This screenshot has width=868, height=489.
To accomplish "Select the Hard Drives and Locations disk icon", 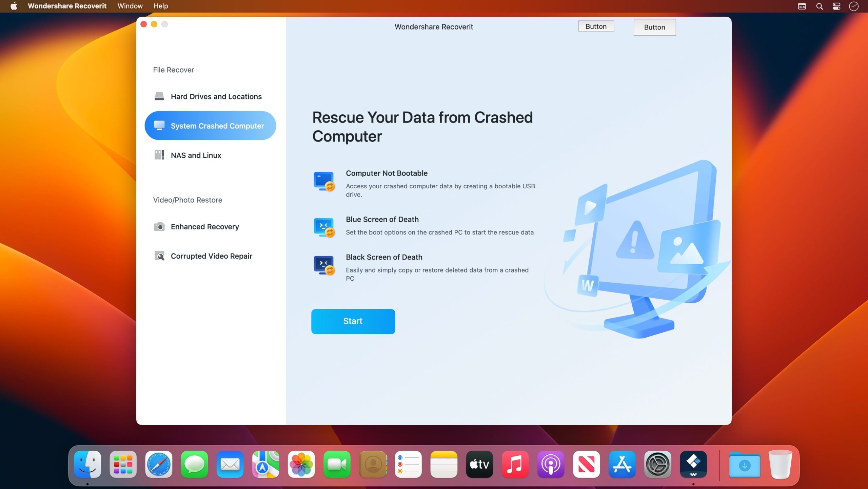I will [x=159, y=96].
